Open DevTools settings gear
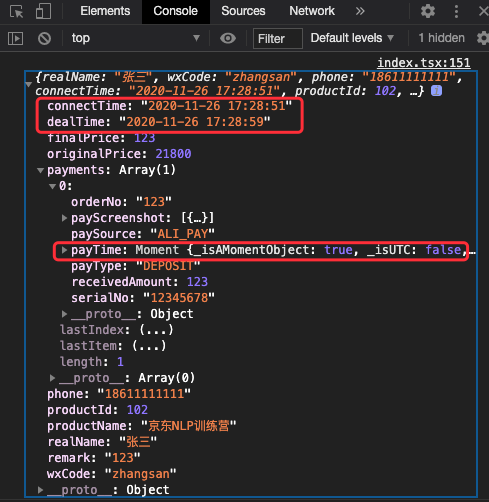Image resolution: width=489 pixels, height=502 pixels. coord(428,11)
